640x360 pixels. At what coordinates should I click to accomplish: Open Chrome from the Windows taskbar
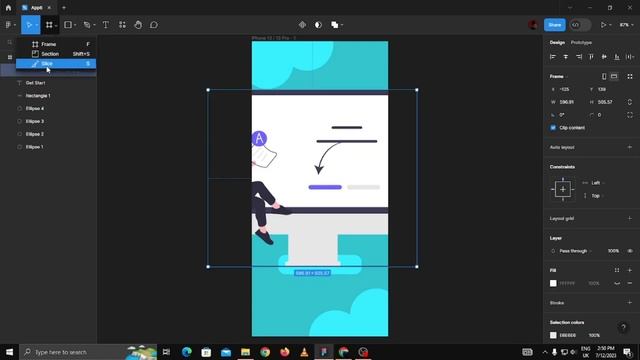[x=265, y=352]
